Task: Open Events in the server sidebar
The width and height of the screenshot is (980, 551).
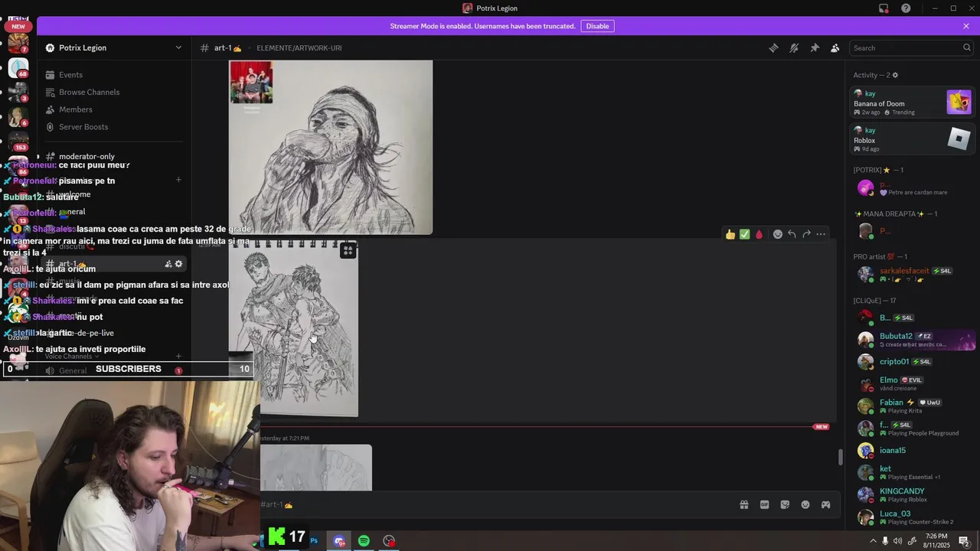Action: tap(115, 75)
